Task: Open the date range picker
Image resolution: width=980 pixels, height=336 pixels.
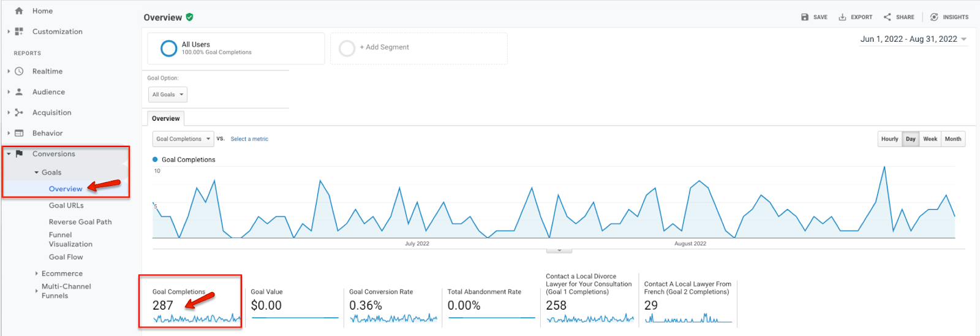Action: point(913,39)
